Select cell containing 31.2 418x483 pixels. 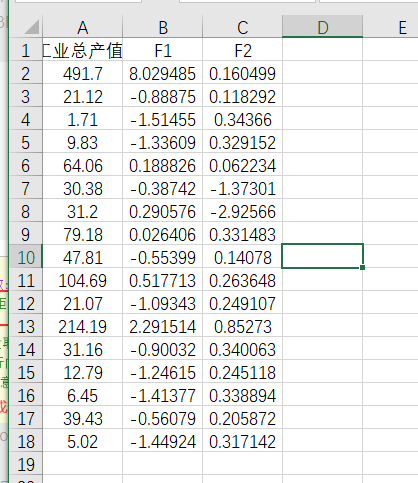coord(83,211)
